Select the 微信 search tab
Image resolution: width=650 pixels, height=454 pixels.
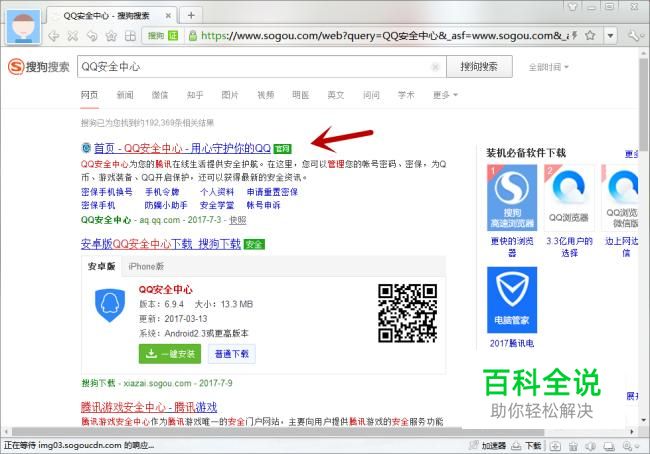click(160, 95)
